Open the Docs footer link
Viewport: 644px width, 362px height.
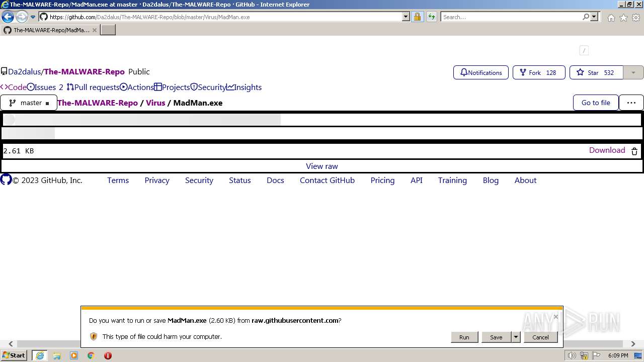(275, 180)
